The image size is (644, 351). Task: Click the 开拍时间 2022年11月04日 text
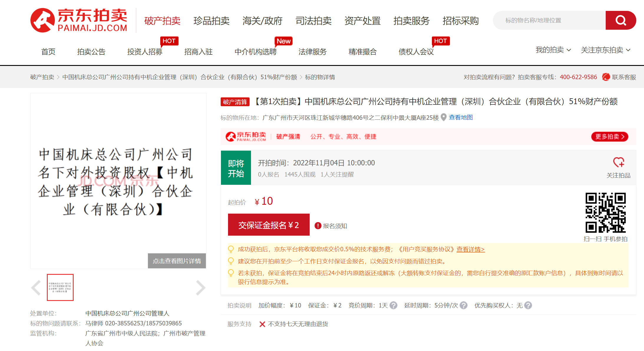(x=316, y=163)
